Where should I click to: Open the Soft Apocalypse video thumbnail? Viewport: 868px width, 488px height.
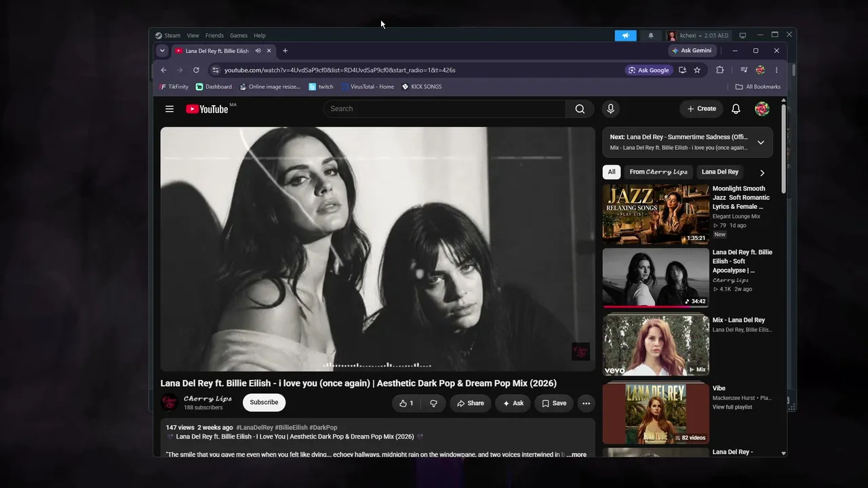coord(656,278)
